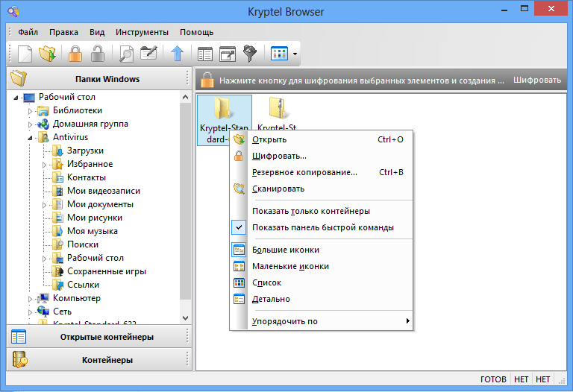The image size is (573, 392).
Task: Click folder tree scrollbar down arrow
Action: click(x=185, y=318)
